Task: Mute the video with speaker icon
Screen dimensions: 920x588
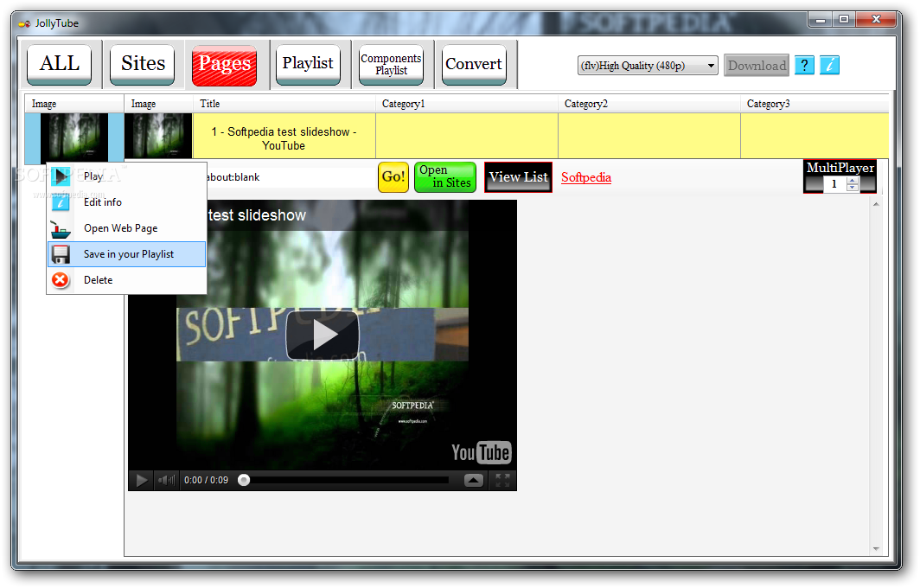Action: [166, 481]
